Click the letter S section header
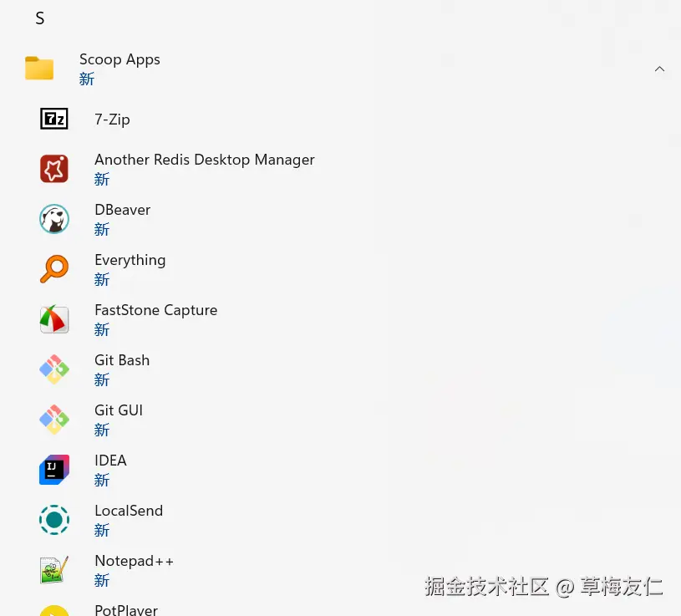The image size is (681, 616). [40, 18]
